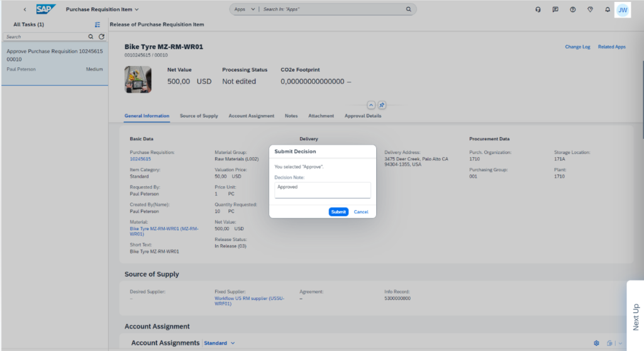Click the SAP logo home icon

tap(46, 9)
